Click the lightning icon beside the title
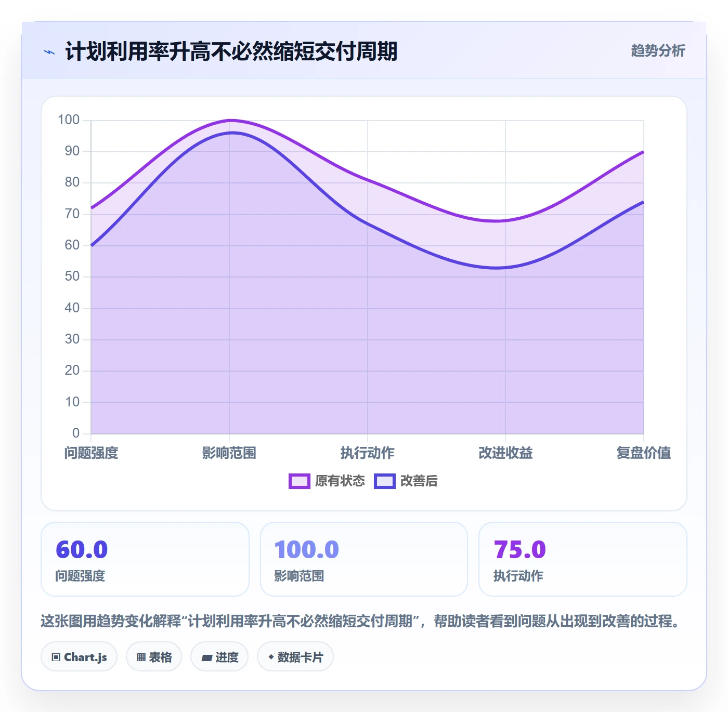The image size is (728, 712). (49, 52)
